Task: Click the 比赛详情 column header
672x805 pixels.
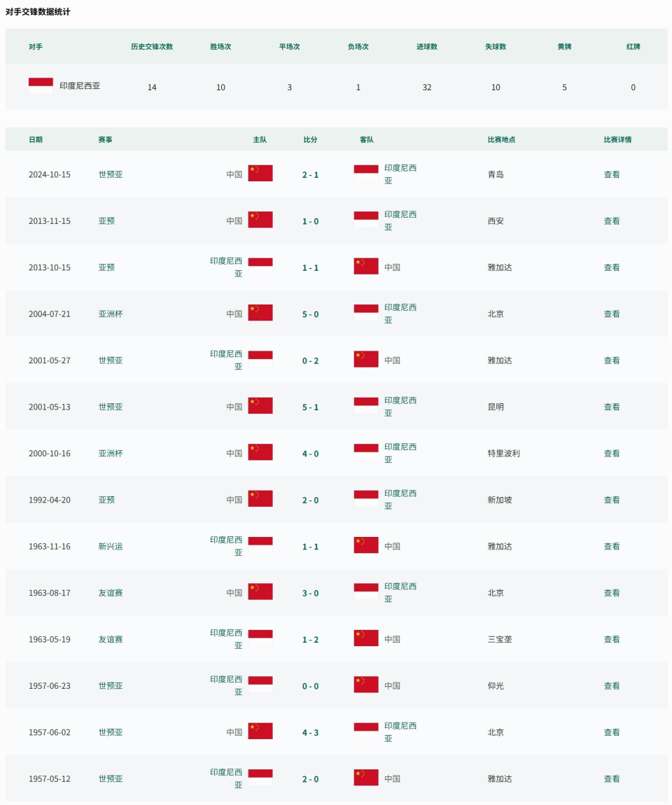Action: point(617,139)
